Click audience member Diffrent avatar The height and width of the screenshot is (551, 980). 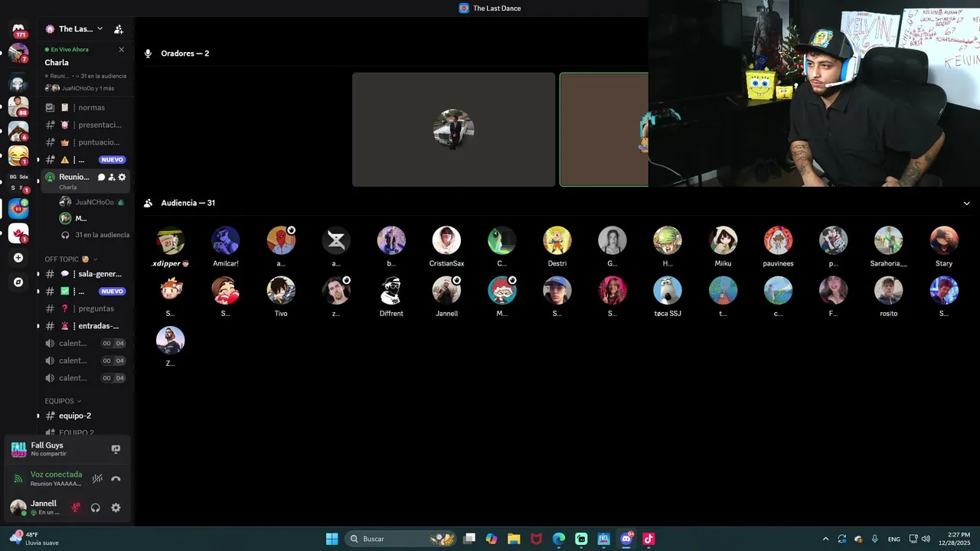tap(391, 291)
